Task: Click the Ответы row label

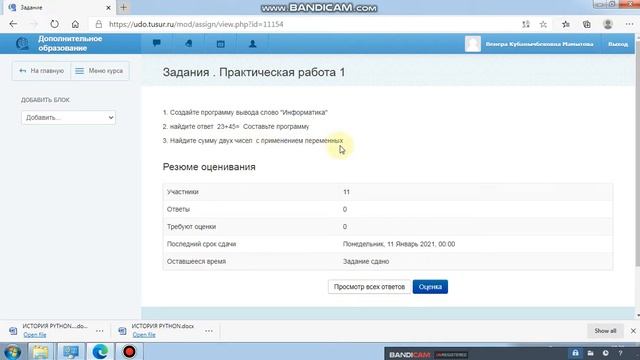Action: tap(178, 209)
